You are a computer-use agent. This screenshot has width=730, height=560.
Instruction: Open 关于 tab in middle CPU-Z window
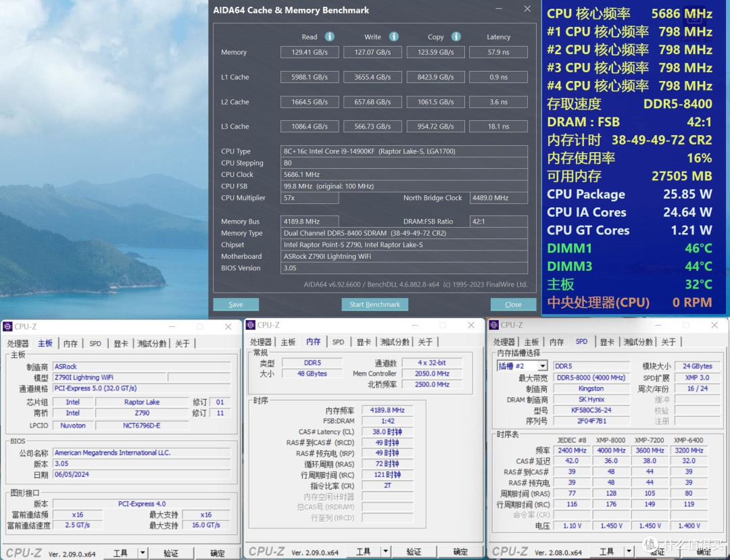pos(425,342)
